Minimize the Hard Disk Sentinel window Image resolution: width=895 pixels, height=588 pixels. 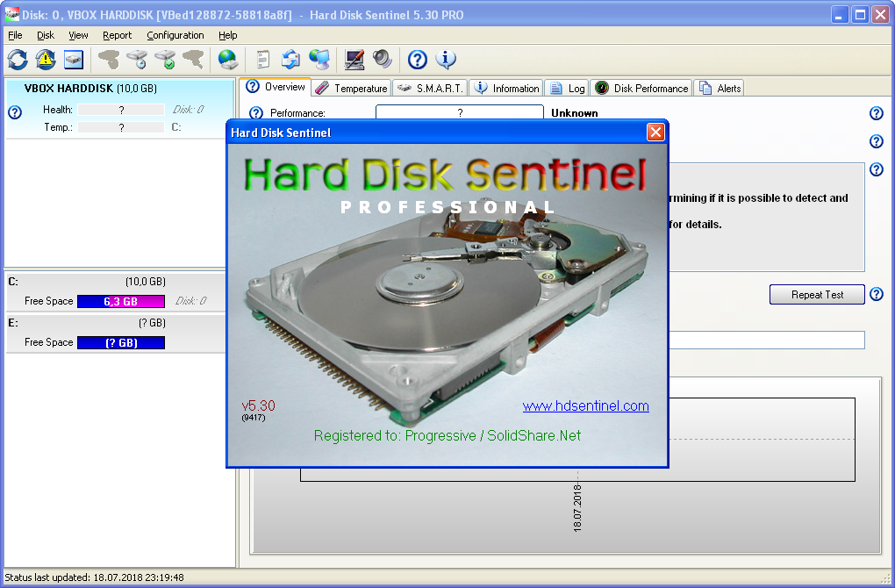(839, 15)
